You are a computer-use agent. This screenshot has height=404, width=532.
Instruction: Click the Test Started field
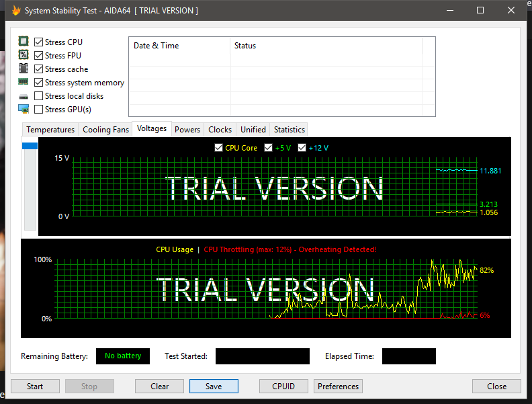tap(262, 356)
